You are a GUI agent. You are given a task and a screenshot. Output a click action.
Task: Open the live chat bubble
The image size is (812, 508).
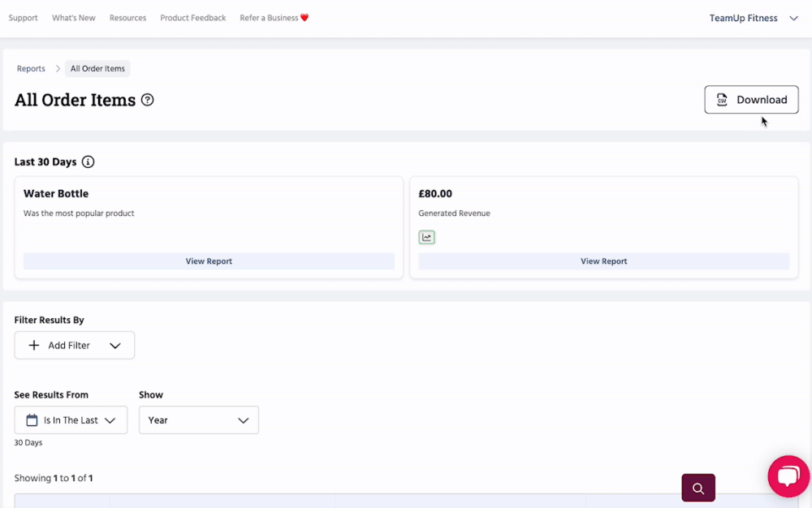pyautogui.click(x=788, y=476)
